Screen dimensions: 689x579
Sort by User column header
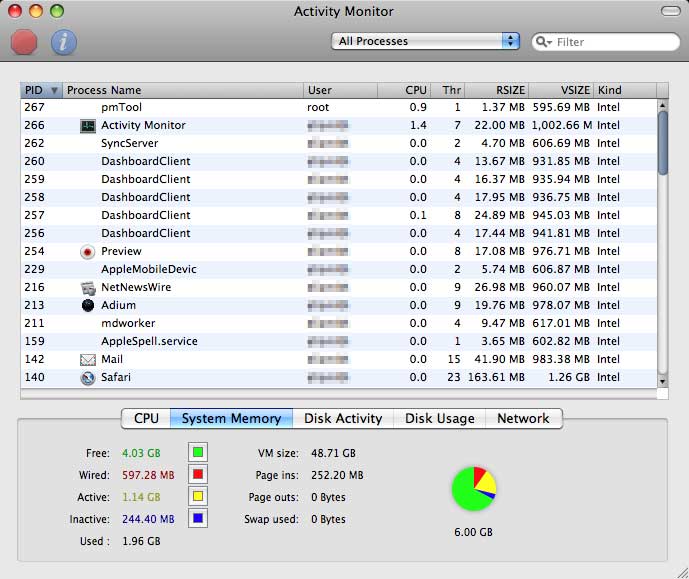pyautogui.click(x=340, y=90)
